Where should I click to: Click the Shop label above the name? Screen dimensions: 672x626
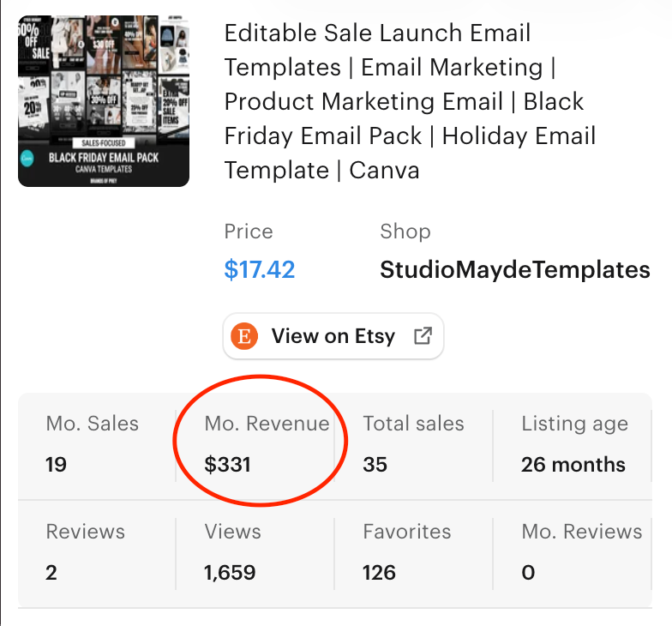[x=405, y=232]
